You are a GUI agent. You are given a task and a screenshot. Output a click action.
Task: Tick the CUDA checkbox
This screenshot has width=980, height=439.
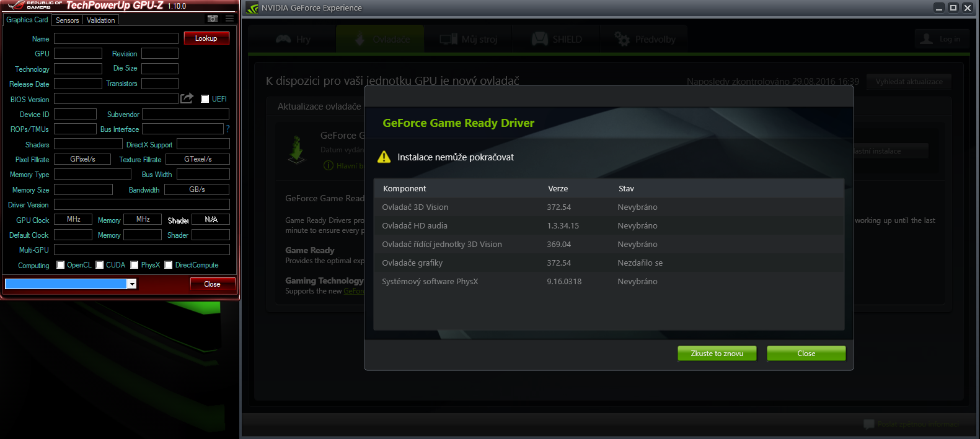coord(100,265)
